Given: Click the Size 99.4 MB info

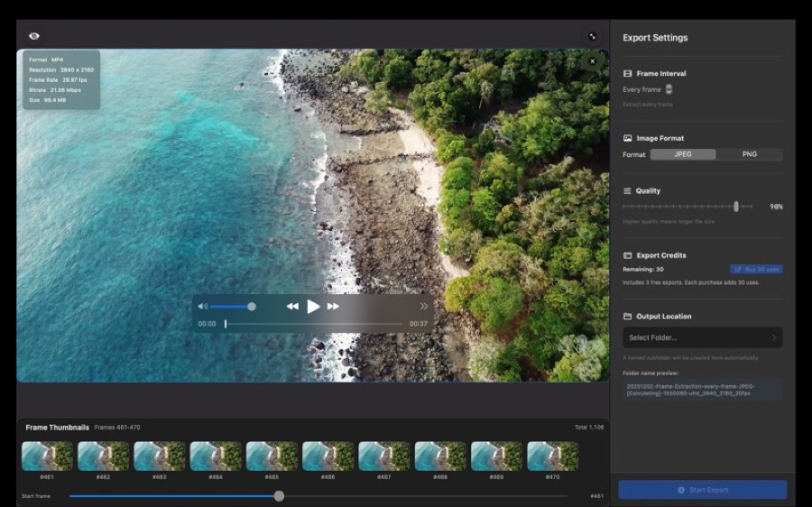Looking at the screenshot, I should pos(48,100).
